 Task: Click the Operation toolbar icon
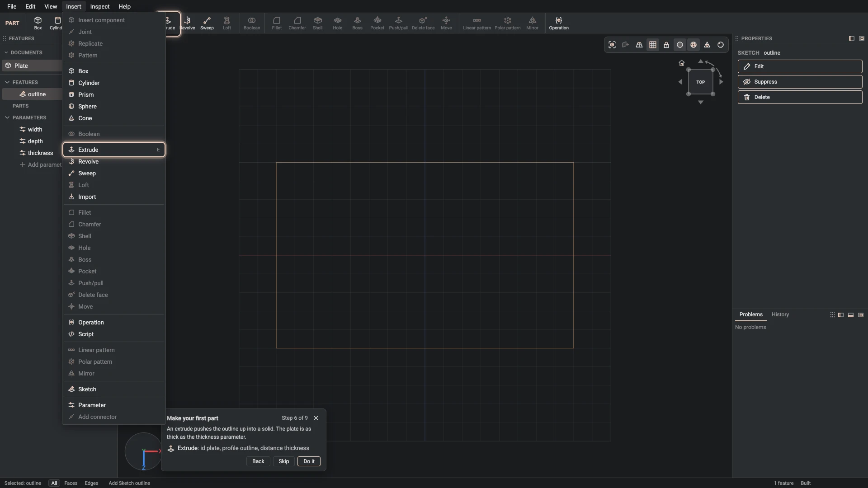[559, 23]
